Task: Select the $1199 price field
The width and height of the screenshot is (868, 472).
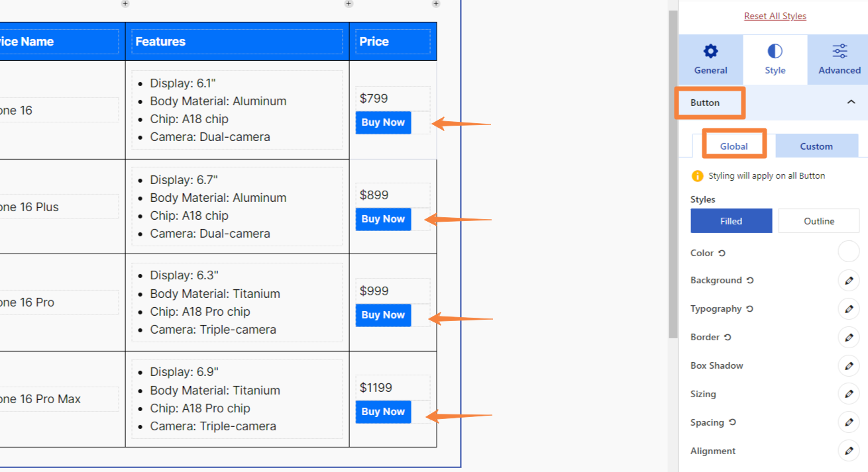Action: pyautogui.click(x=393, y=388)
